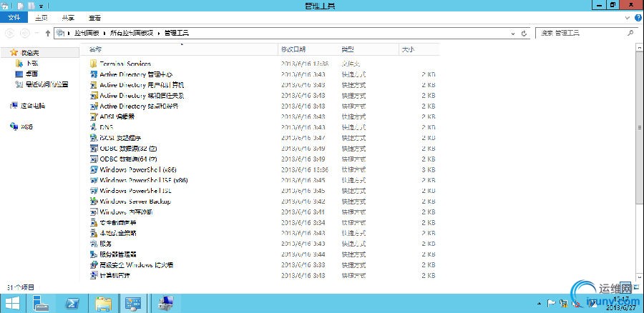Click the Properties quick access icon
Screen dimensions: 644x313
tap(20, 6)
